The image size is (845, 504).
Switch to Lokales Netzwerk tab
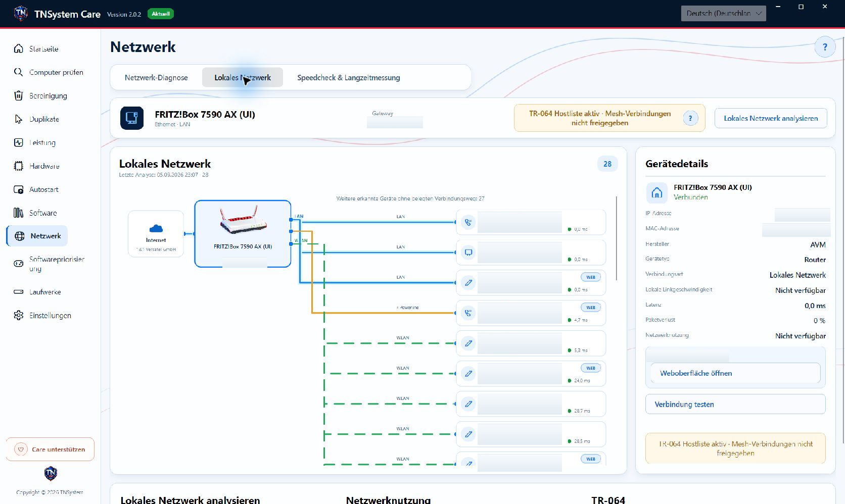(243, 78)
